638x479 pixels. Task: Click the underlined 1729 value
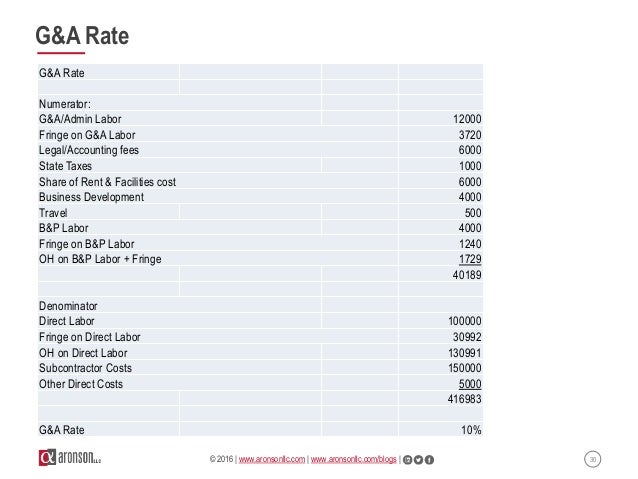(x=470, y=259)
